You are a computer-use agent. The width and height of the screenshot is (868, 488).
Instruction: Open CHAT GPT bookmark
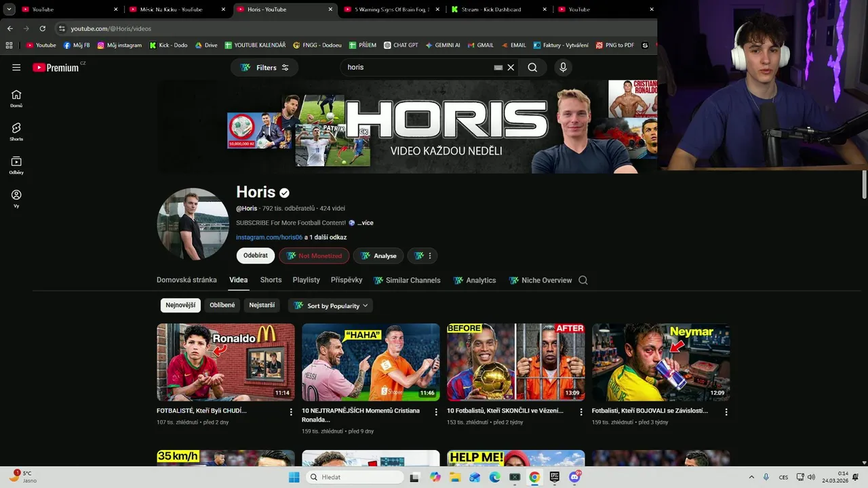click(401, 45)
